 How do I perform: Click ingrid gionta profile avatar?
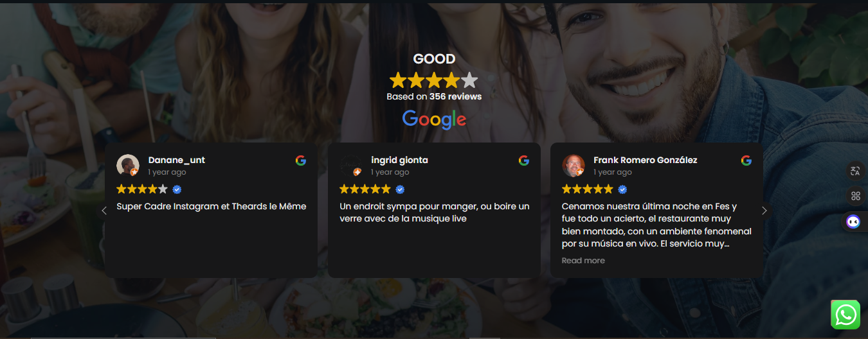[x=351, y=166]
